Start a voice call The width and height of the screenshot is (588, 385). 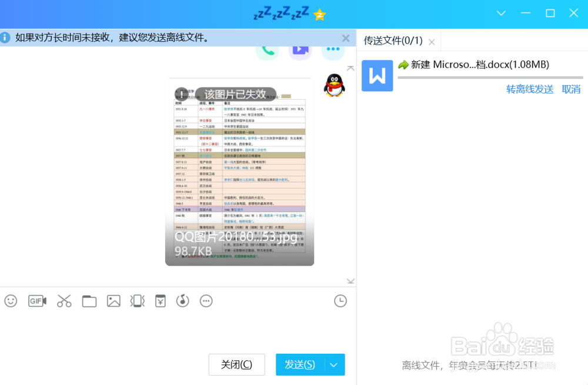click(x=268, y=52)
